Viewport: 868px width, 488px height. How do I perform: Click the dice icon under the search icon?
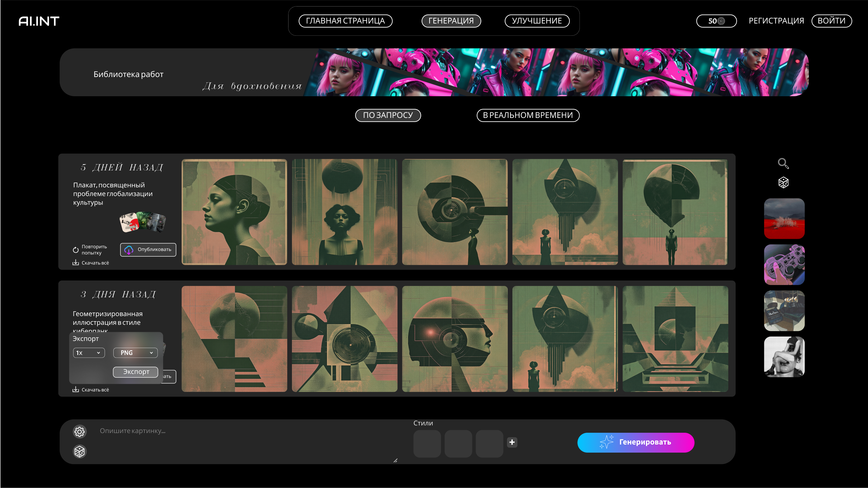coord(783,183)
